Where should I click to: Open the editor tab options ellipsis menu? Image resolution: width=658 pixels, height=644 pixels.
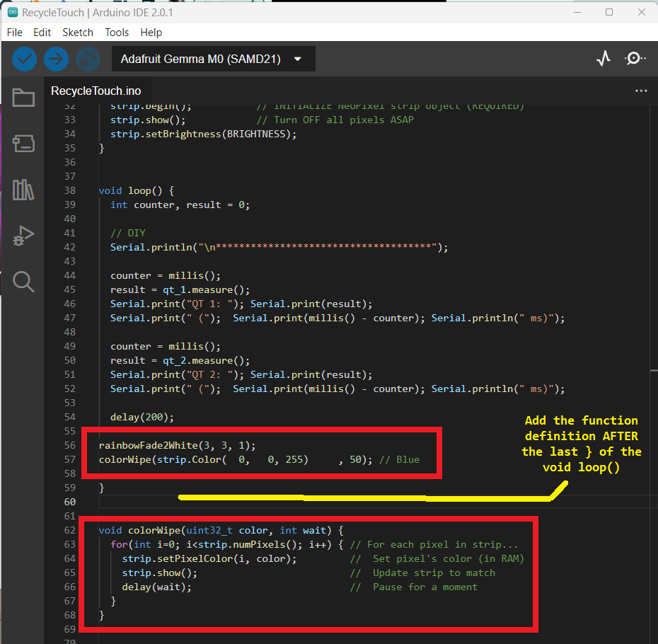pyautogui.click(x=641, y=91)
